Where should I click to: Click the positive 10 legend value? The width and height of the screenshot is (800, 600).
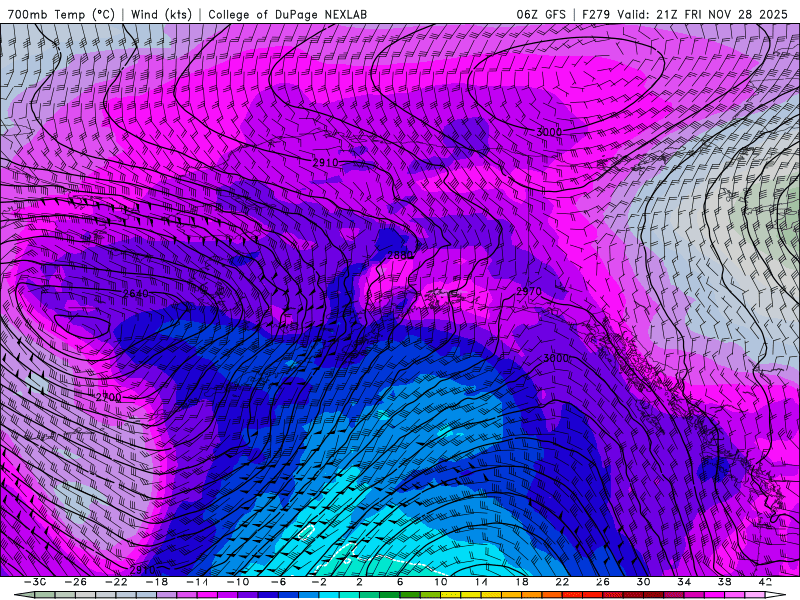click(x=441, y=582)
